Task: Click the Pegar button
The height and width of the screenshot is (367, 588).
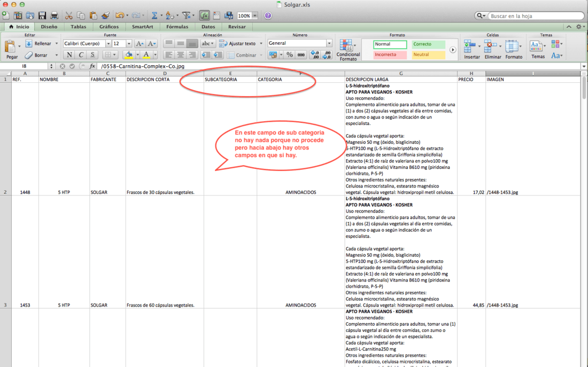Action: [12, 50]
